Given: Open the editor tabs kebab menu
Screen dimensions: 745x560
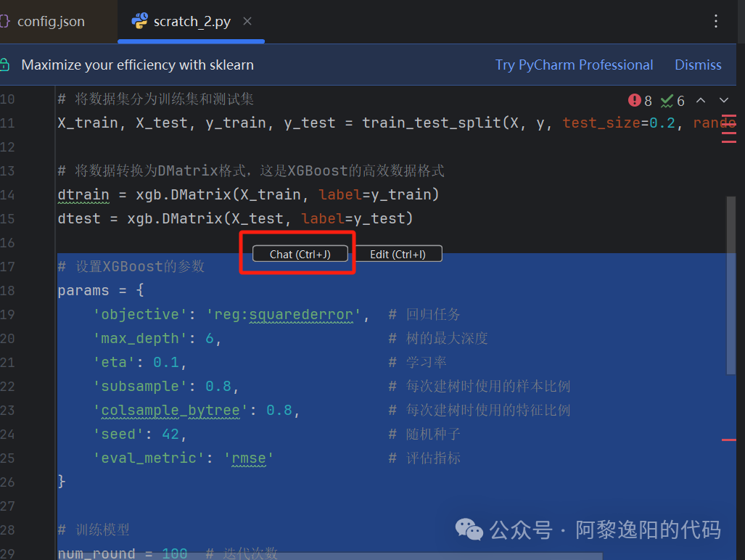Looking at the screenshot, I should [x=715, y=21].
